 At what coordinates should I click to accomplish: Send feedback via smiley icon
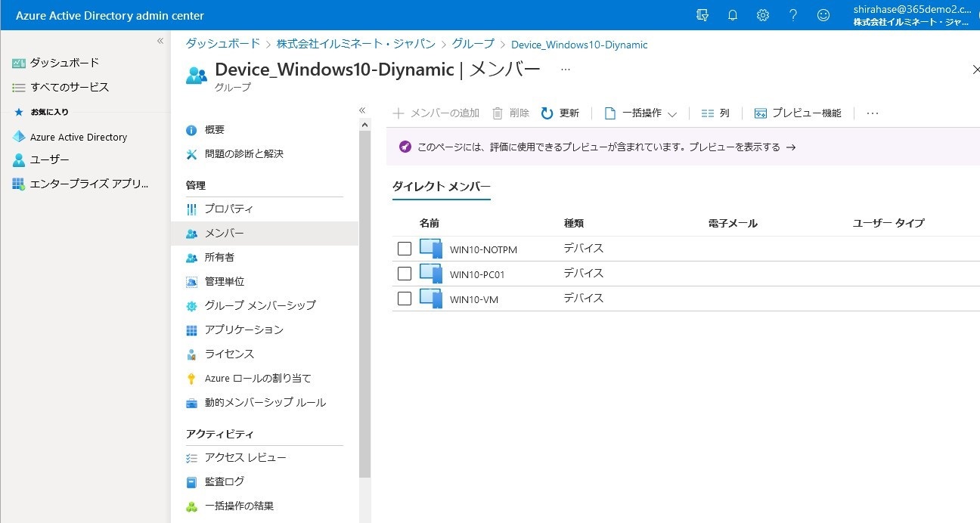[x=823, y=15]
